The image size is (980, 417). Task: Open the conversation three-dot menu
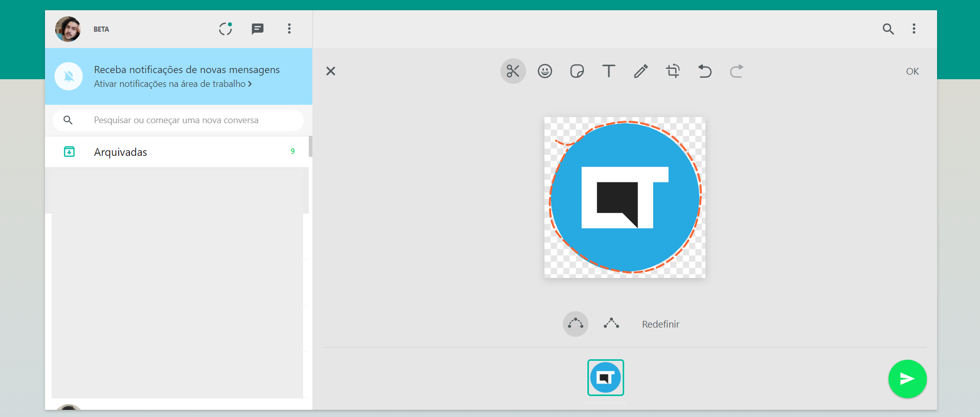click(914, 29)
